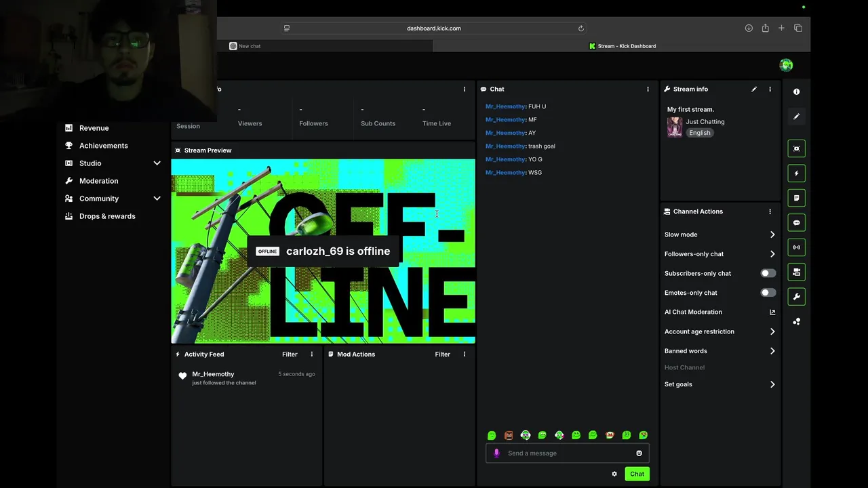Open new browser tab with plus
Image resolution: width=868 pixels, height=488 pixels.
pyautogui.click(x=781, y=28)
